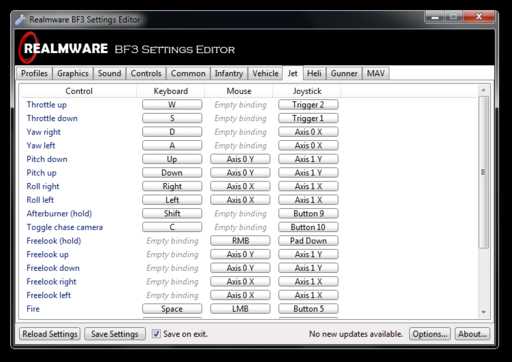Change Toggle chase camera keyboard binding C
This screenshot has height=362, width=512.
pyautogui.click(x=172, y=227)
